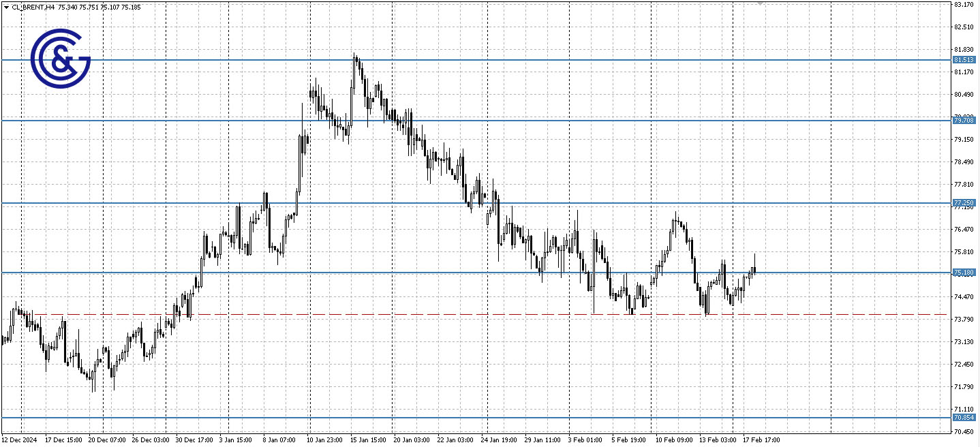Select the 70.854 lower support label
The height and width of the screenshot is (447, 980).
pyautogui.click(x=964, y=416)
